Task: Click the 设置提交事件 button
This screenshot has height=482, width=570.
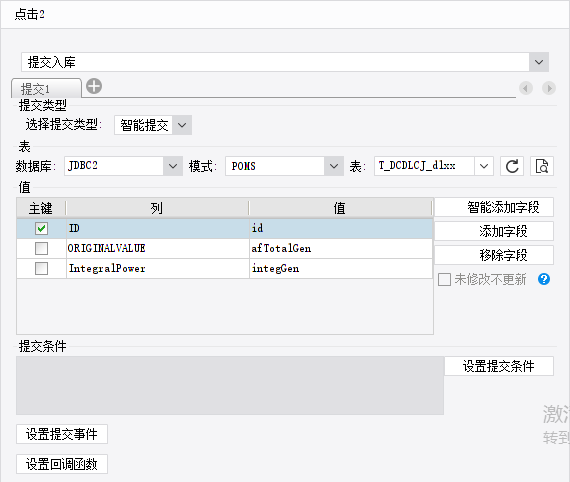Action: pos(62,434)
